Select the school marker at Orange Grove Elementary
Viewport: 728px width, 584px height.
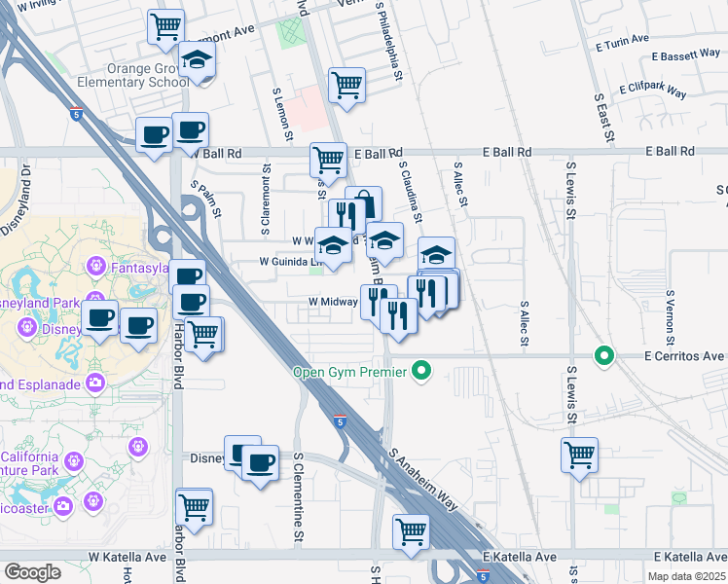197,61
